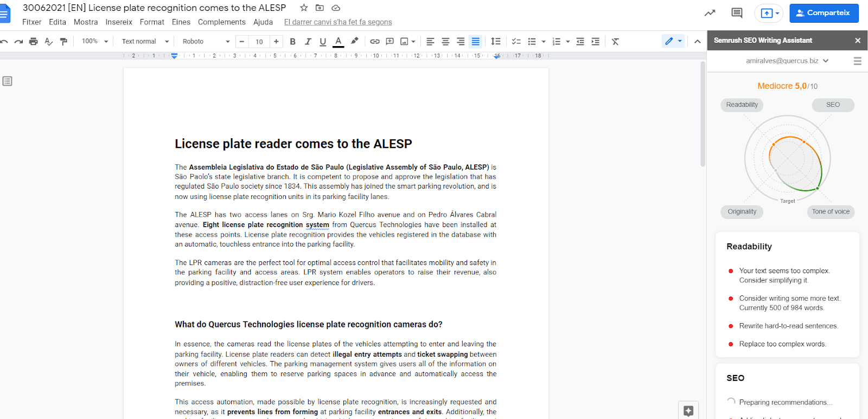Show the document outline

pyautogui.click(x=7, y=81)
